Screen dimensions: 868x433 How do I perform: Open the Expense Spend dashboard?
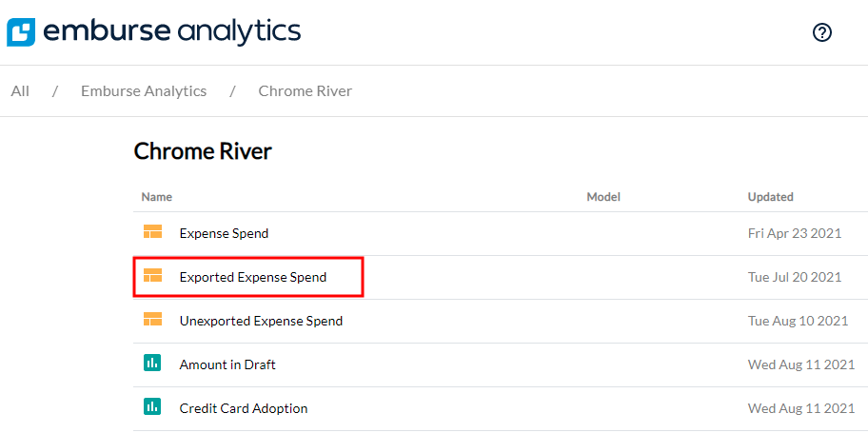coord(224,233)
